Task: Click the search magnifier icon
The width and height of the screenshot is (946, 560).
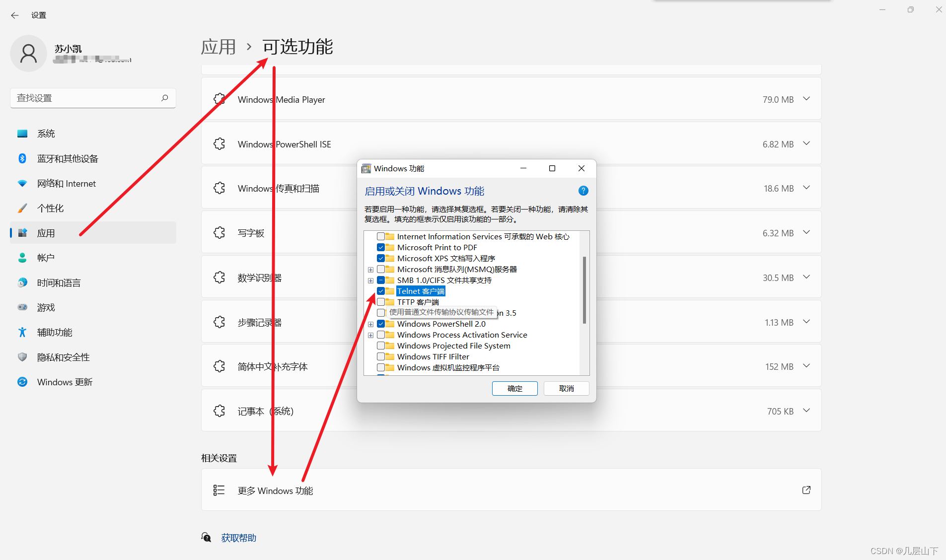Action: tap(165, 98)
